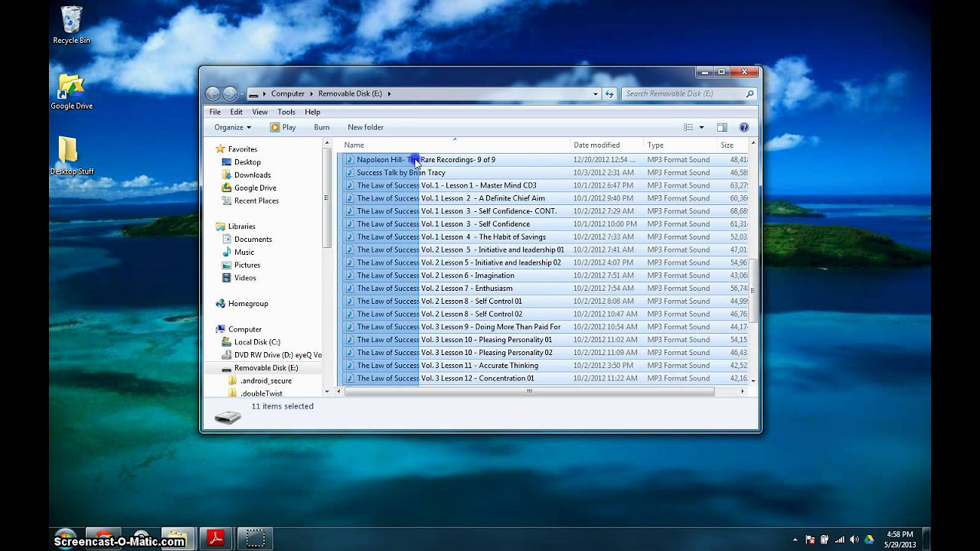The height and width of the screenshot is (551, 980).
Task: Click the search magnifier icon
Action: 750,93
